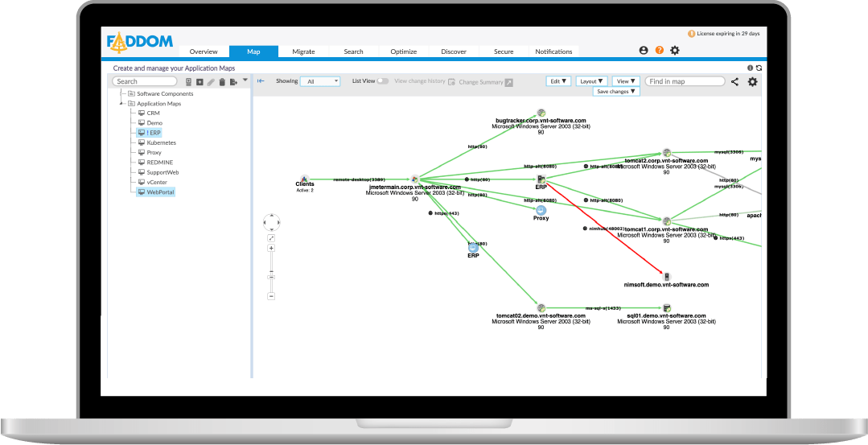Select the Clients node icon
868x445 pixels.
click(x=304, y=179)
